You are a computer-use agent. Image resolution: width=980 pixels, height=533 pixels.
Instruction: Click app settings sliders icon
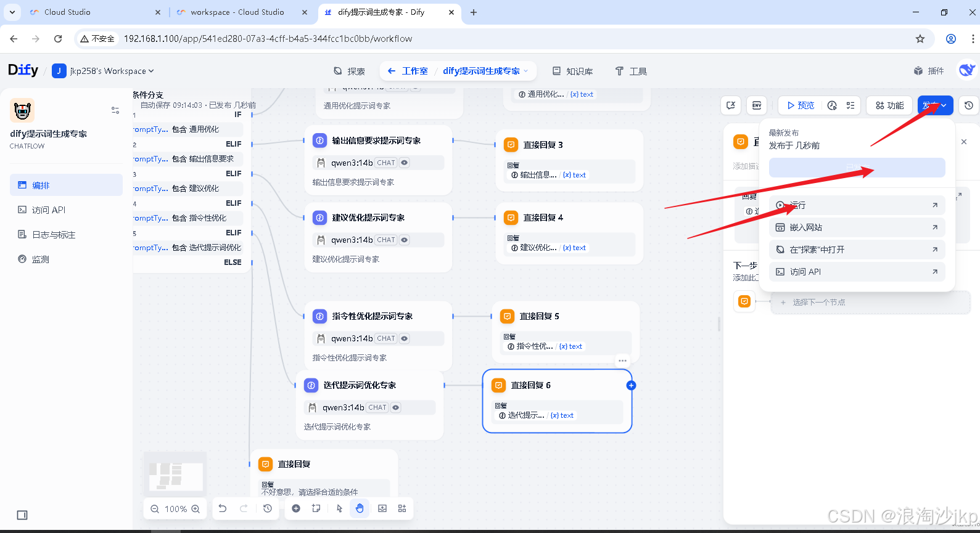[115, 110]
